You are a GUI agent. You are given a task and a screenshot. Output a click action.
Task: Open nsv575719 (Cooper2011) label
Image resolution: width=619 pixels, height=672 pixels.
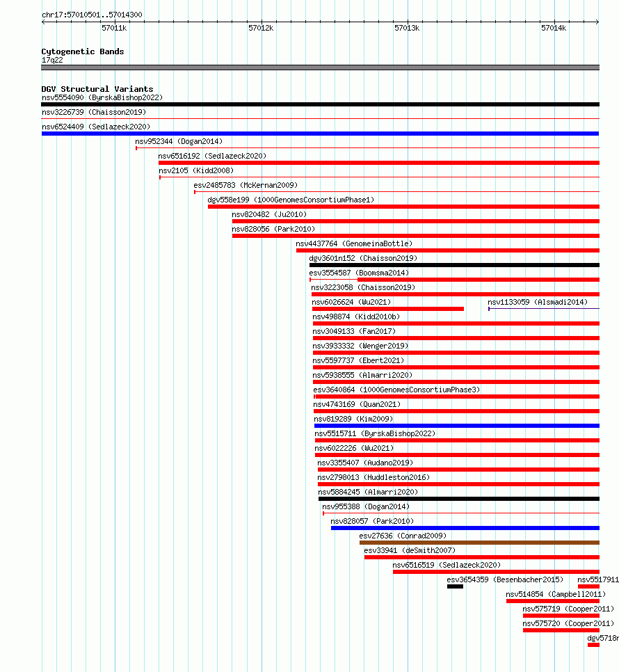pyautogui.click(x=568, y=608)
